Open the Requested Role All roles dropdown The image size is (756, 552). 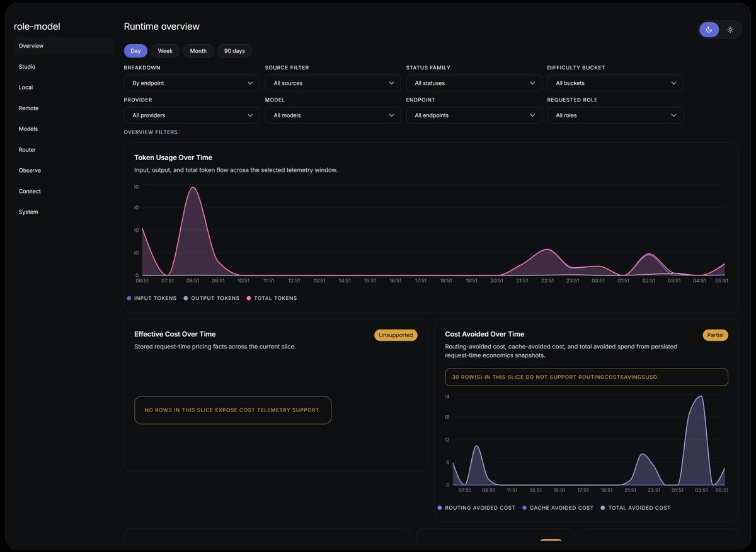(x=615, y=115)
